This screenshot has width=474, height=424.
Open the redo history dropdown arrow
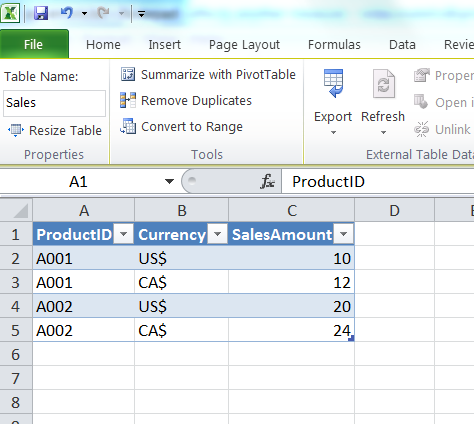[121, 13]
